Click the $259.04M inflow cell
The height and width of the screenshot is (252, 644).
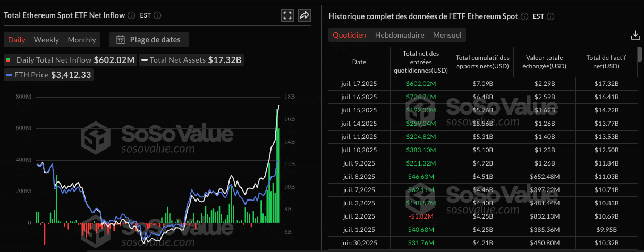(421, 124)
